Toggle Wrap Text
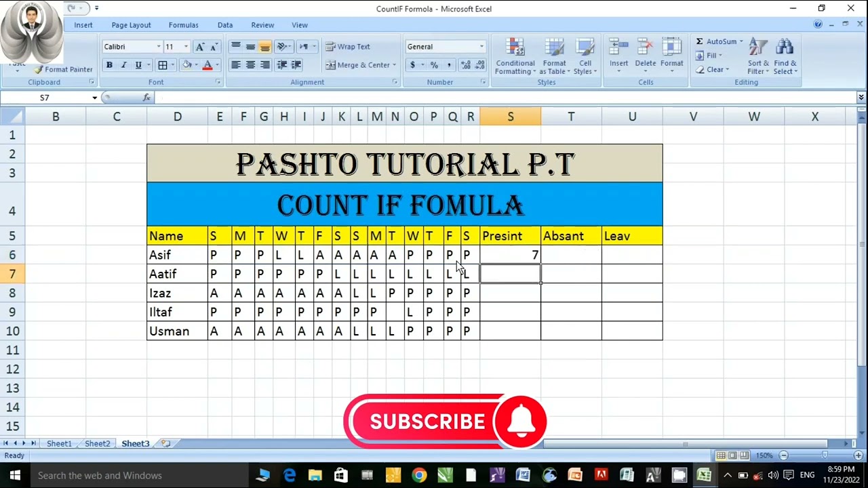The image size is (868, 488). (x=348, y=47)
